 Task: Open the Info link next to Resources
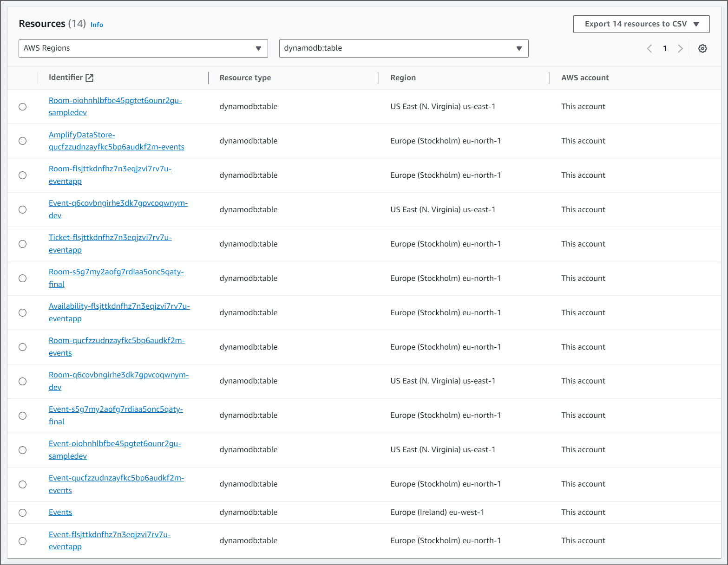click(97, 25)
